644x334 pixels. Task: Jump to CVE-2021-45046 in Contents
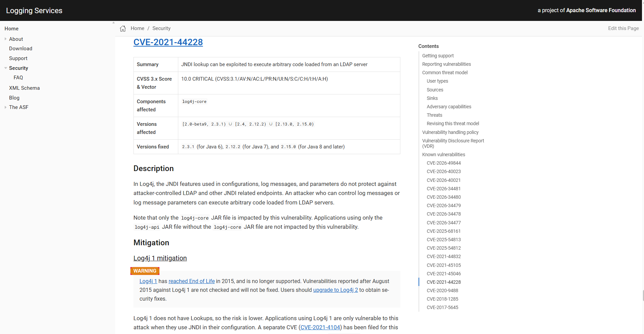pyautogui.click(x=444, y=274)
